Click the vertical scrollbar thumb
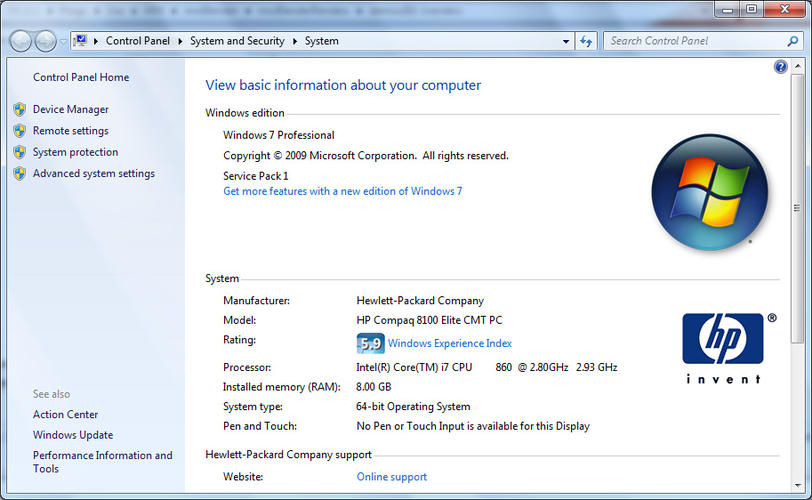This screenshot has width=812, height=500. [x=797, y=208]
